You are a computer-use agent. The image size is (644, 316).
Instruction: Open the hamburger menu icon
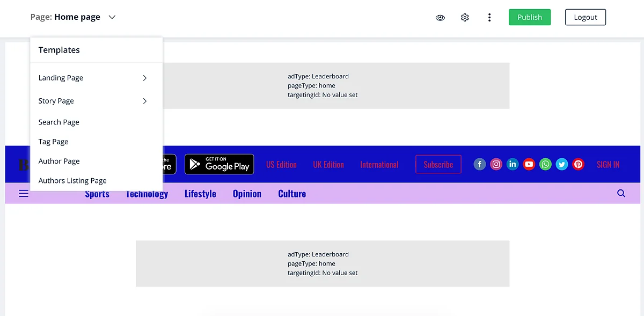[x=24, y=194]
